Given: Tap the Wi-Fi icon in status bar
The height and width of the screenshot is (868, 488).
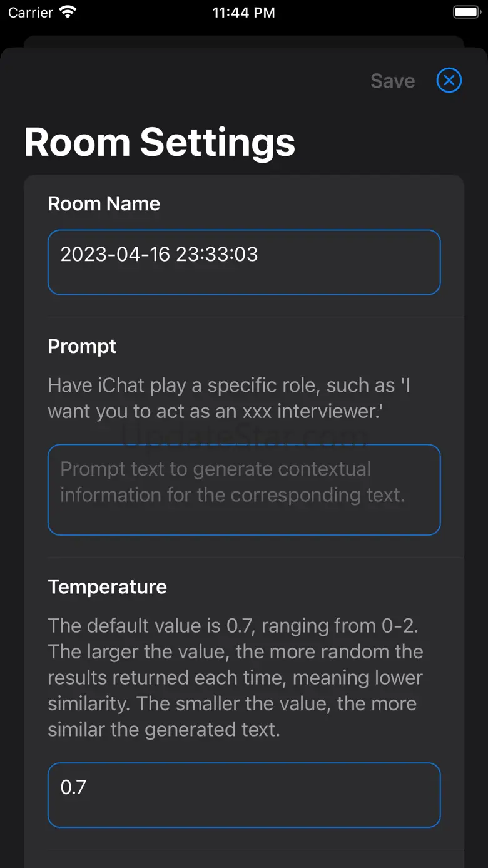Looking at the screenshot, I should [x=67, y=13].
